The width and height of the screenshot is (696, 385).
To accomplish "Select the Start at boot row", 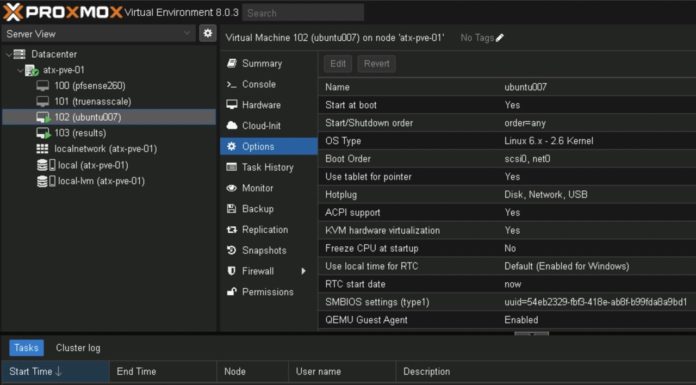I will 507,105.
